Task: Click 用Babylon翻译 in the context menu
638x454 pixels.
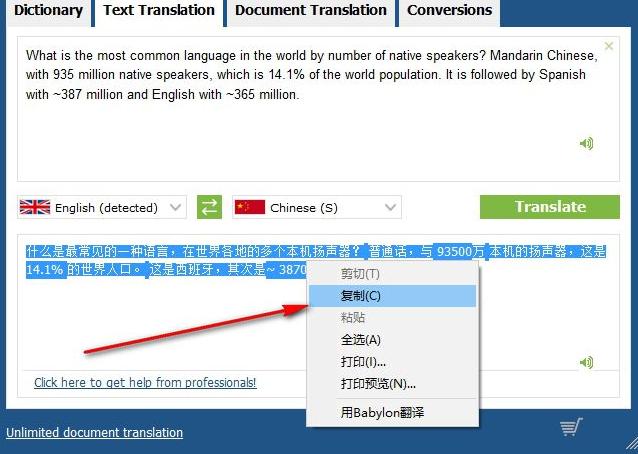Action: pos(382,412)
